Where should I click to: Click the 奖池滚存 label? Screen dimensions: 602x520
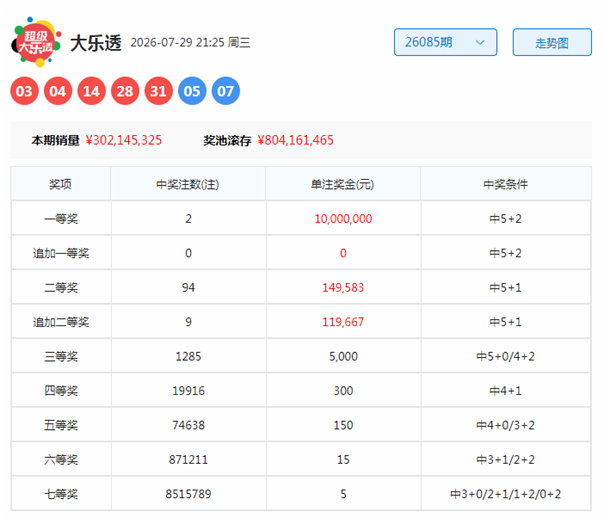[227, 140]
